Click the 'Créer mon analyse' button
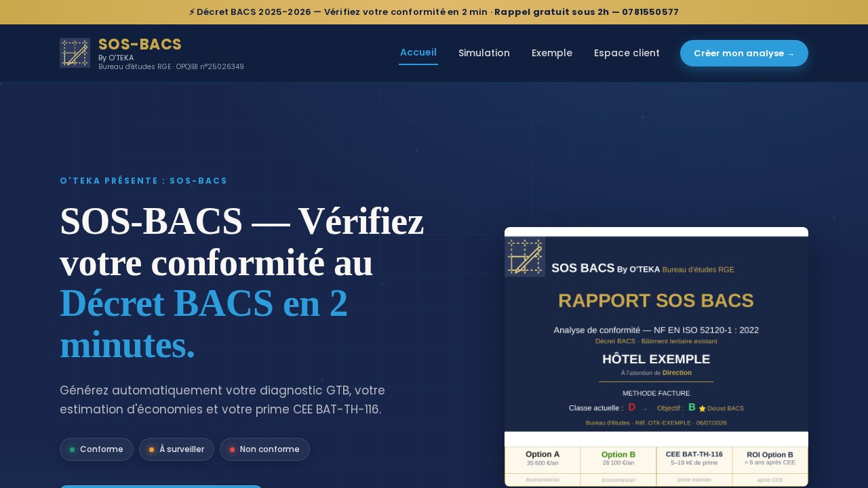 tap(744, 54)
